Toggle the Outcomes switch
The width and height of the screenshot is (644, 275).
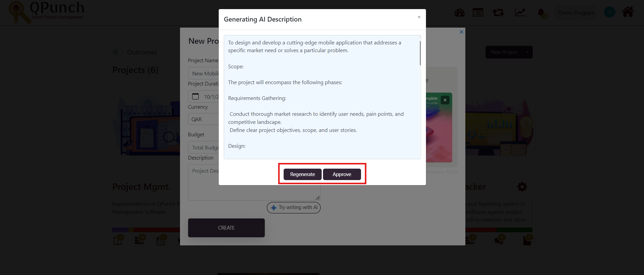tap(118, 52)
